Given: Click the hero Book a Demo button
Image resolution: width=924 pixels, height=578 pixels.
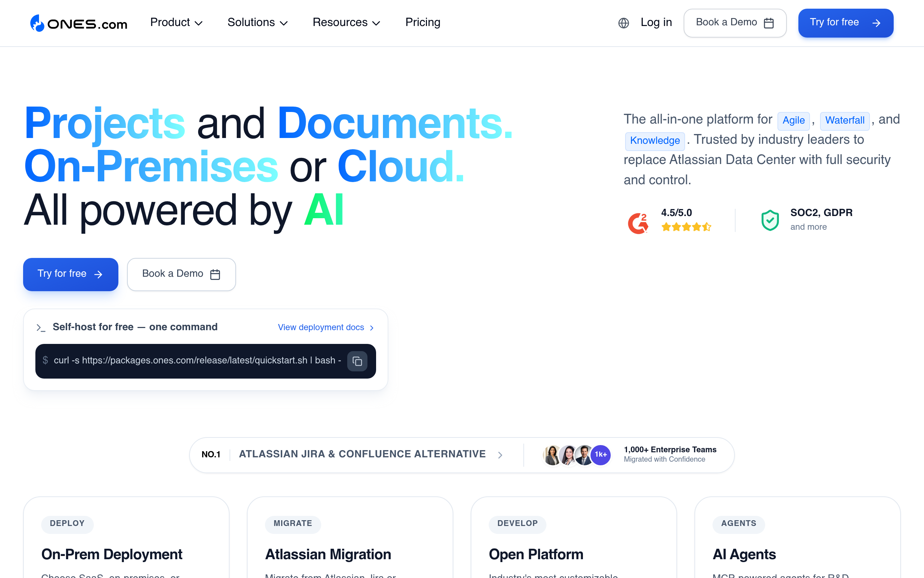Looking at the screenshot, I should pos(181,274).
